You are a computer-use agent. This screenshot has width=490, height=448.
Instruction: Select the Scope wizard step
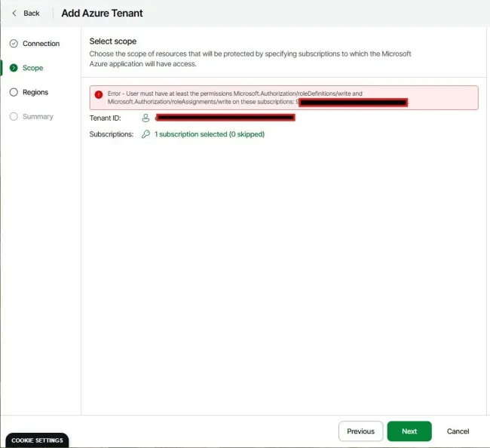[x=33, y=68]
